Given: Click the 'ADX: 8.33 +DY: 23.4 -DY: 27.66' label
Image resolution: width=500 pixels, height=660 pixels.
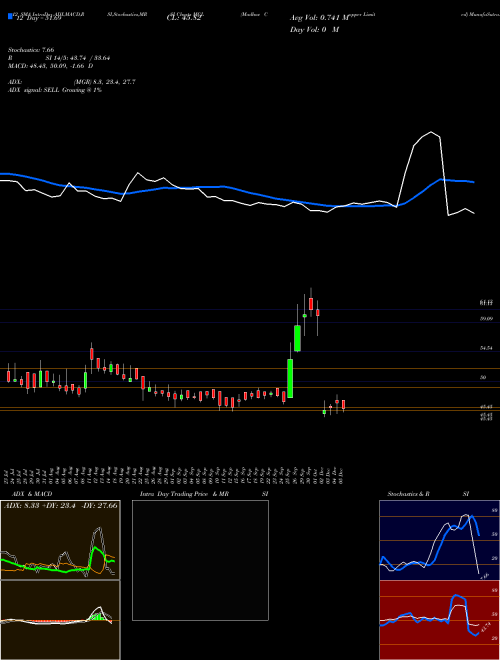Looking at the screenshot, I should coord(60,506).
